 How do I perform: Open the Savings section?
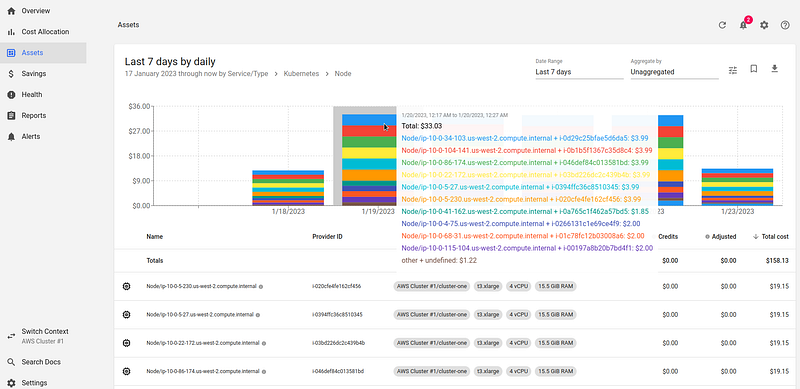tap(43, 74)
